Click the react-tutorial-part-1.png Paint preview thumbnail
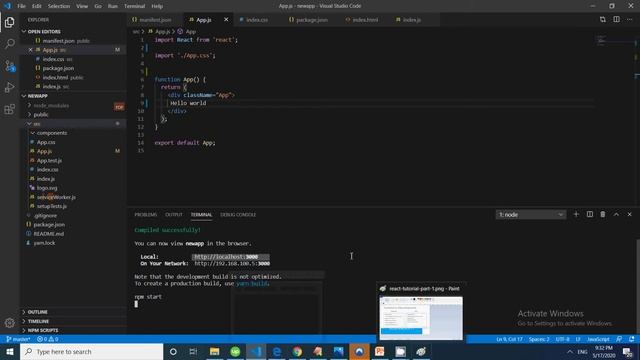 (421, 318)
